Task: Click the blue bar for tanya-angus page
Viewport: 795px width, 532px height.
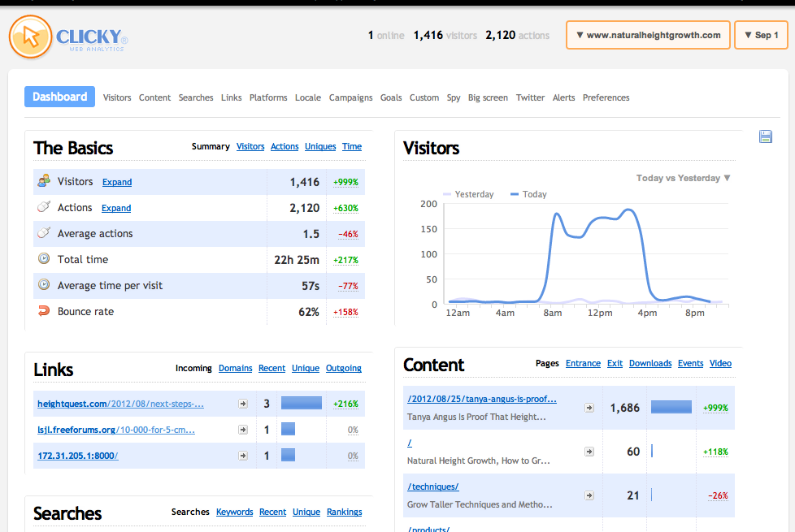Action: click(671, 407)
